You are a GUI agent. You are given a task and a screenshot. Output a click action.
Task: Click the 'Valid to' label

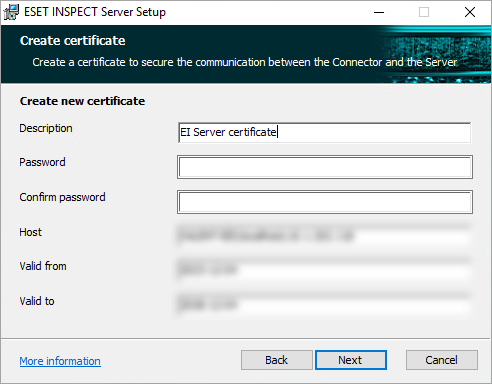coord(37,301)
